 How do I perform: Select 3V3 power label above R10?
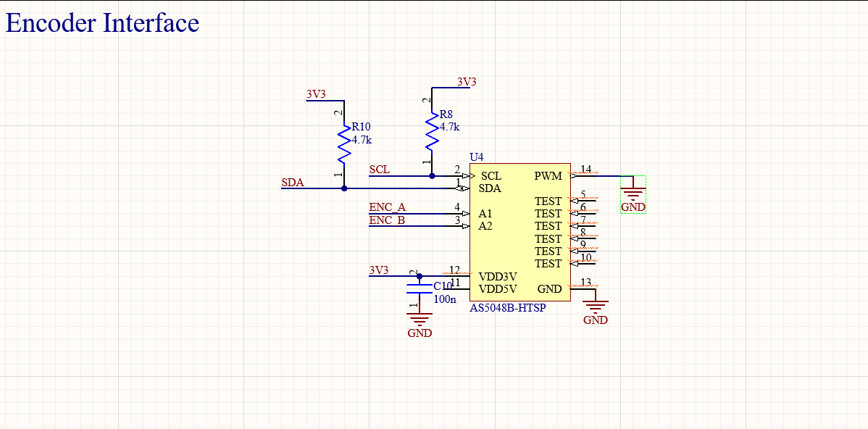point(316,95)
